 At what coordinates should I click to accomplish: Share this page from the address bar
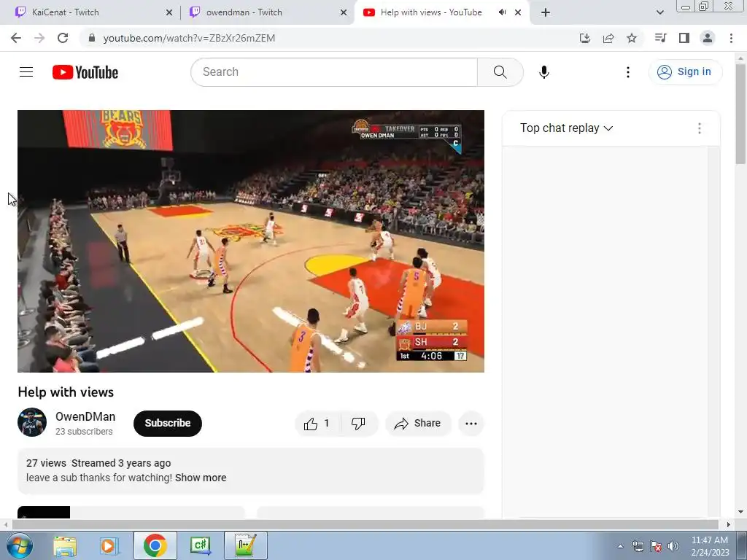[x=608, y=38]
